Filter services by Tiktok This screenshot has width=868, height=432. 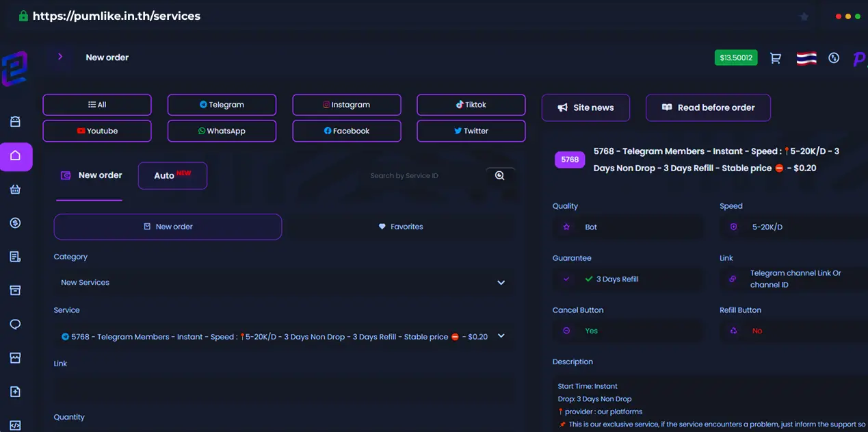471,105
